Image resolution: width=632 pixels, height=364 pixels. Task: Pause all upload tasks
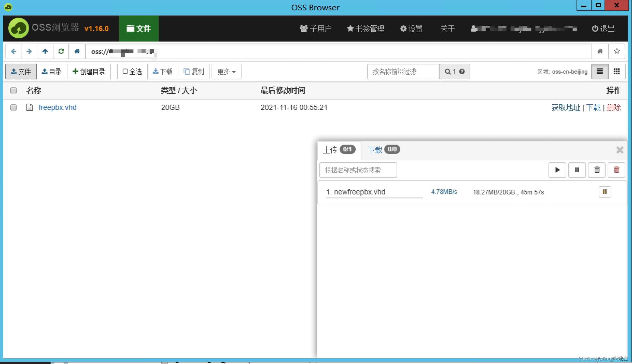pyautogui.click(x=577, y=170)
